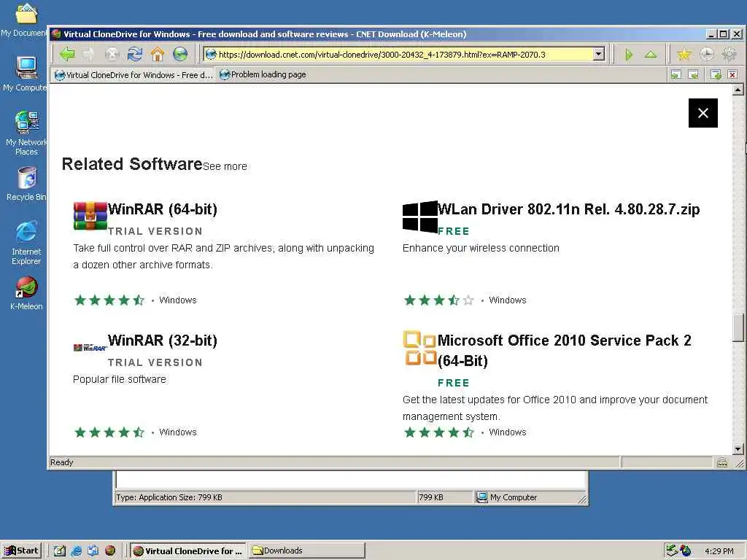Stop loading with the grey X toolbar button

tap(112, 54)
